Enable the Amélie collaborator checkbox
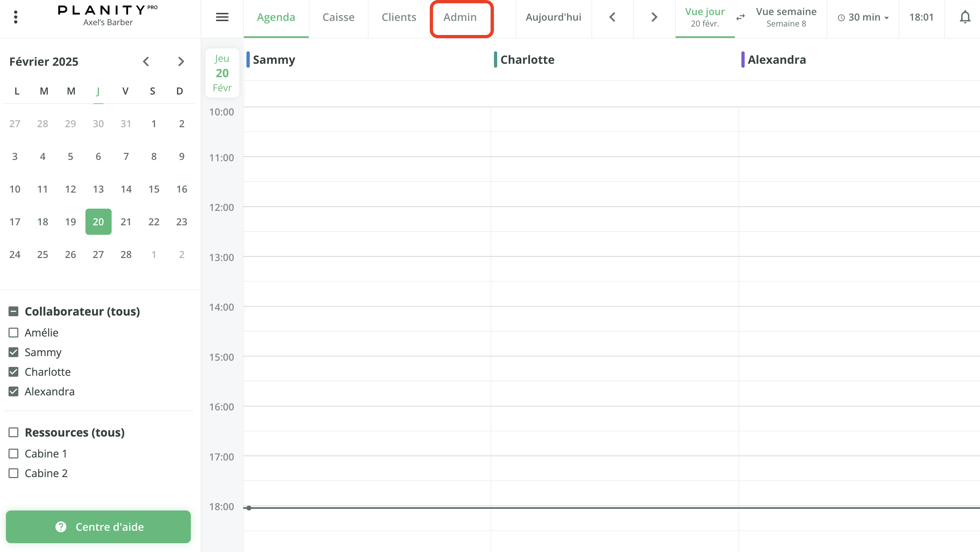 13,333
